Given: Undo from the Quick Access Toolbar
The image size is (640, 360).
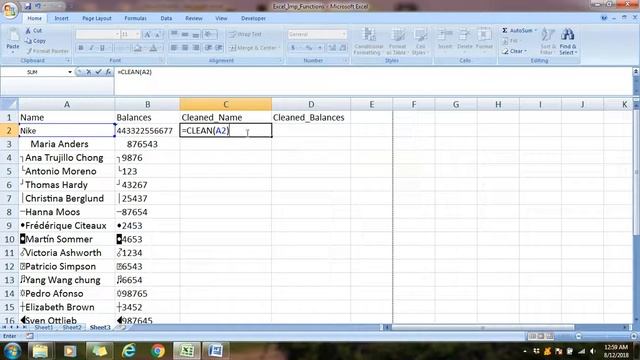Looking at the screenshot, I should [x=38, y=6].
